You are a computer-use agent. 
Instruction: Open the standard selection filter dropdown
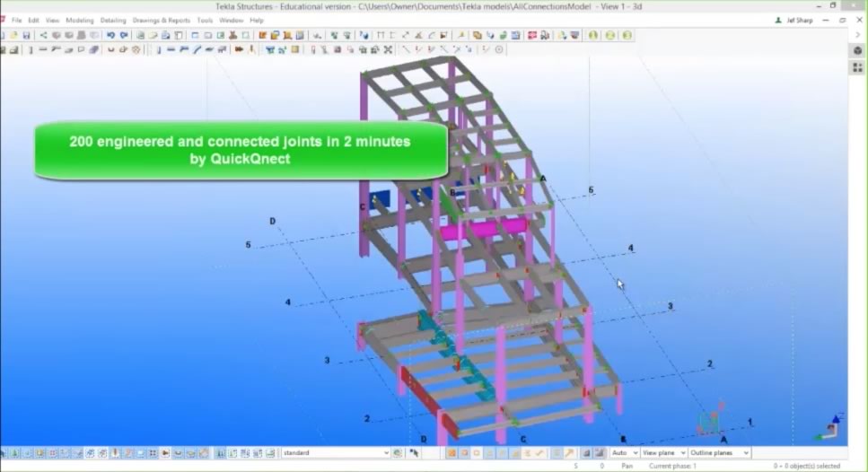point(335,453)
